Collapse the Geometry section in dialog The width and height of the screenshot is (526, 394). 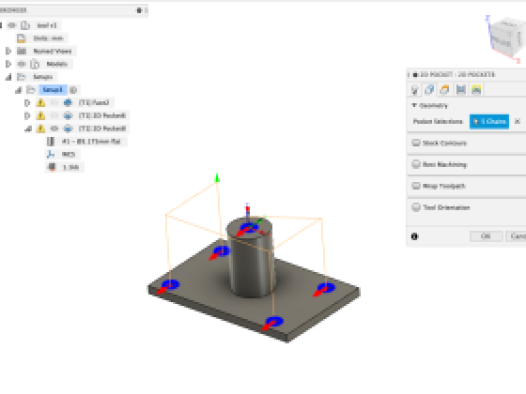(414, 105)
